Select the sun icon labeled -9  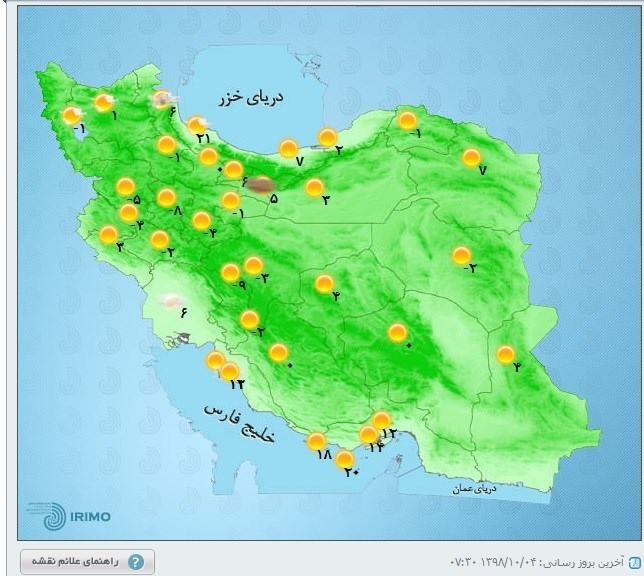click(230, 271)
